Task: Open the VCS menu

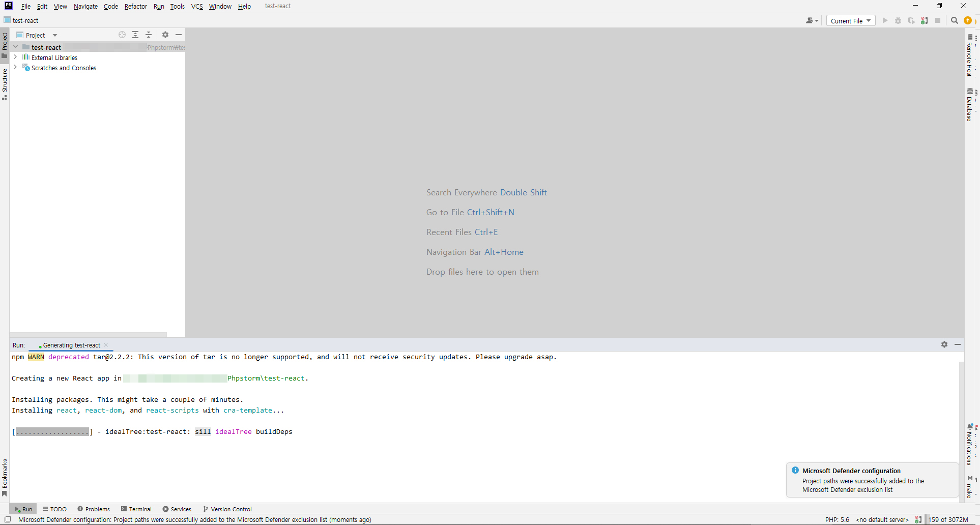Action: [x=197, y=6]
